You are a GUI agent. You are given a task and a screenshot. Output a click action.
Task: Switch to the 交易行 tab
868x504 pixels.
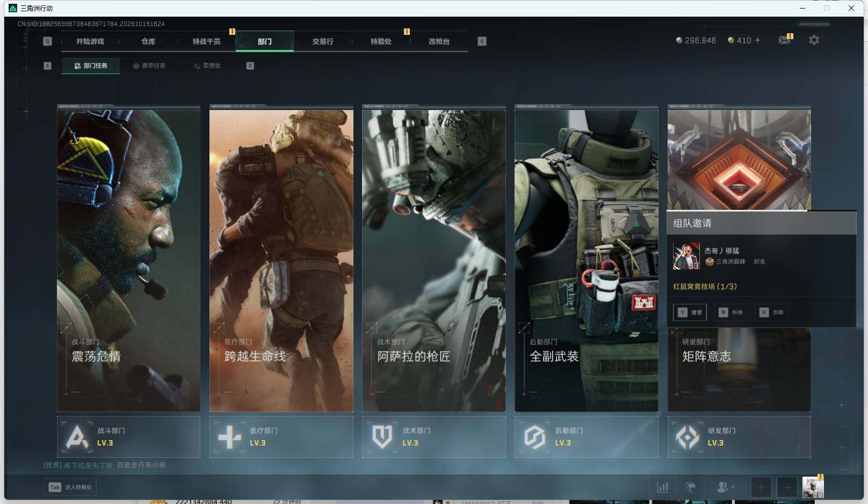(x=323, y=41)
